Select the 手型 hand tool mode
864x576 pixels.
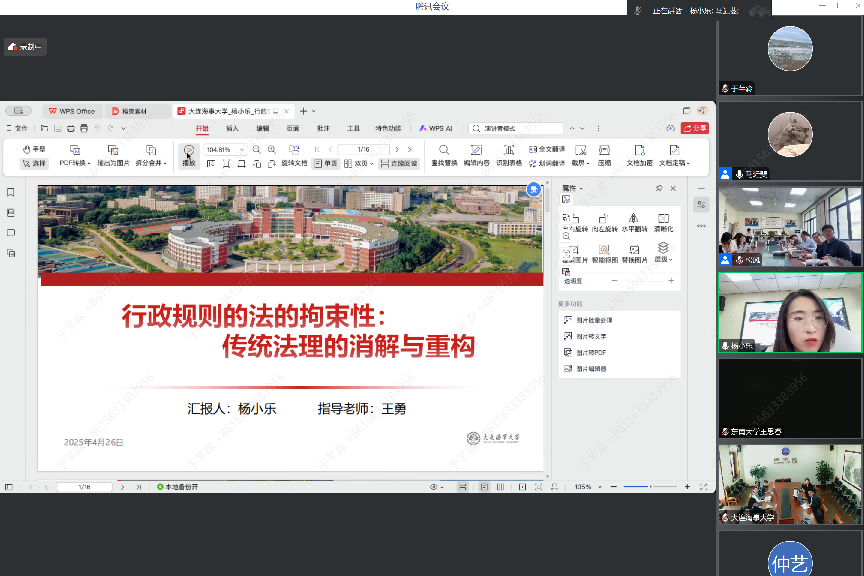coord(34,149)
